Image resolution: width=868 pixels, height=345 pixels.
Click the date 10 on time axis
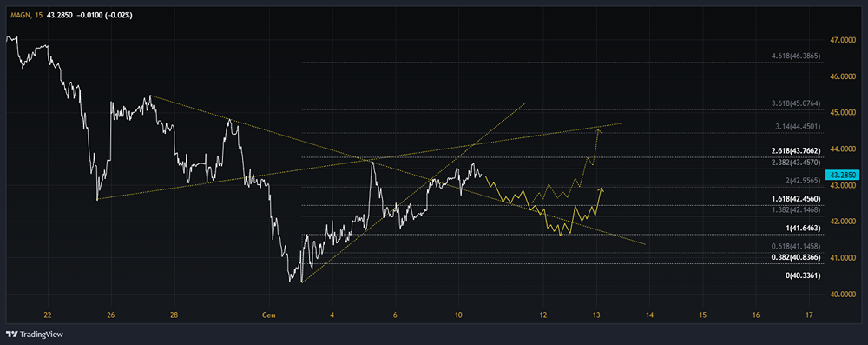point(458,315)
